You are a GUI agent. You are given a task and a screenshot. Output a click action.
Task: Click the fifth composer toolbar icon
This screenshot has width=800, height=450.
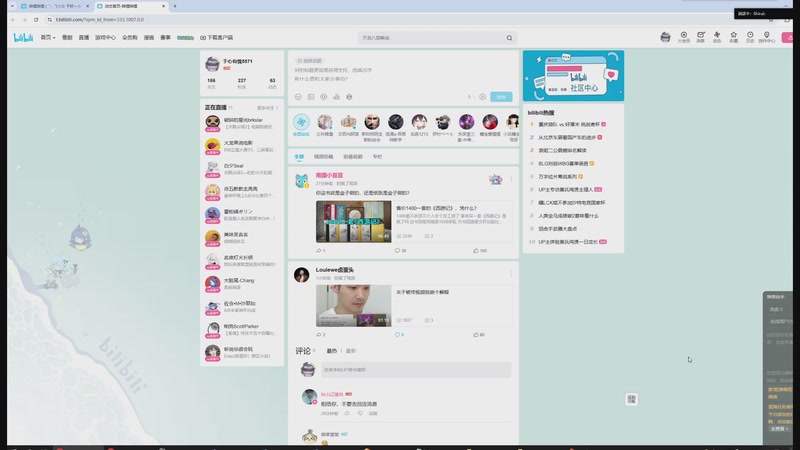[x=349, y=96]
